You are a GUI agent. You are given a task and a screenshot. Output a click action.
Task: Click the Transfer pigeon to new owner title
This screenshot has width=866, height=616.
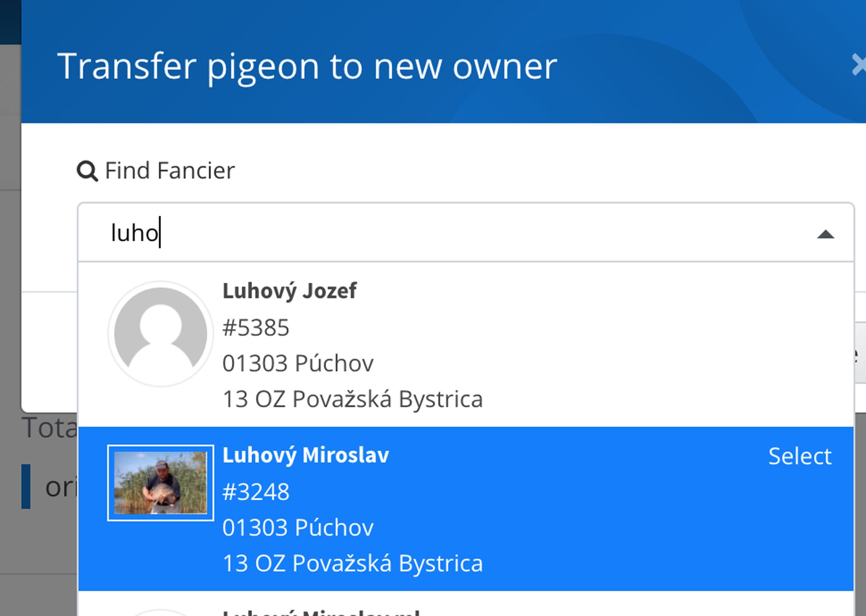[x=307, y=66]
